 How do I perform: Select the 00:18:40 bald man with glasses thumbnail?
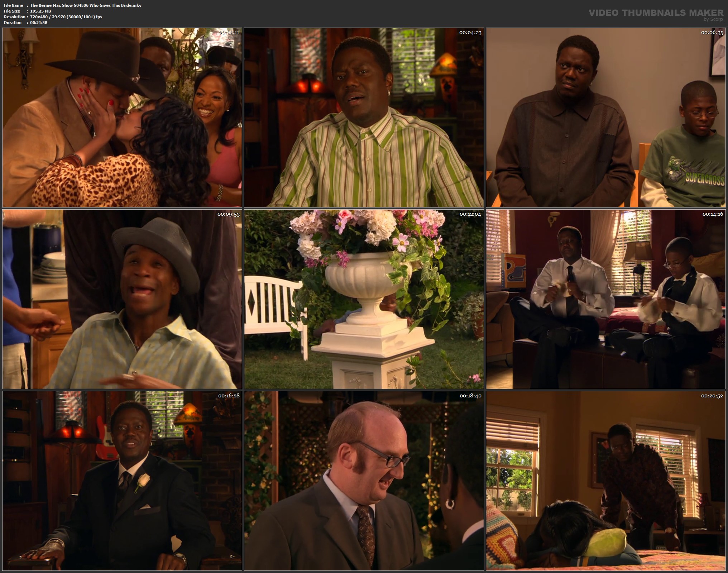364,481
